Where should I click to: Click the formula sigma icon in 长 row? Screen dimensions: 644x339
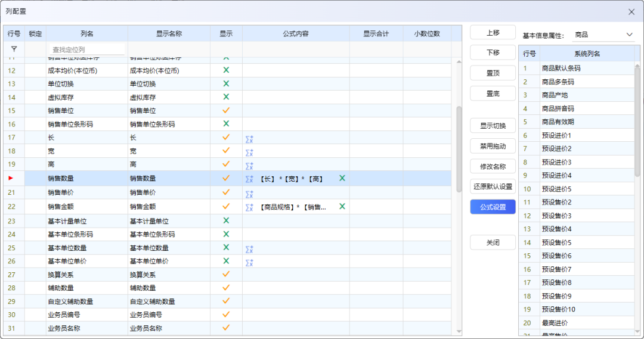click(x=249, y=138)
